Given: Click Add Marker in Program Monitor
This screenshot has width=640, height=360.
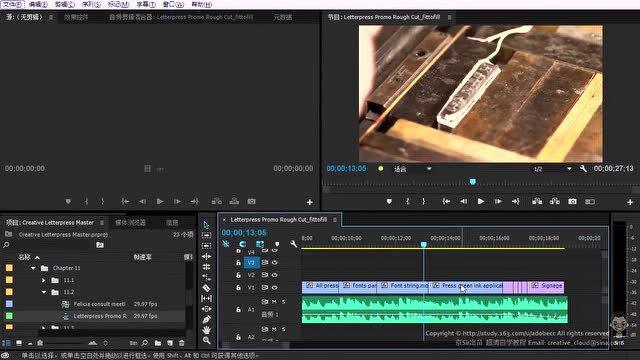Looking at the screenshot, I should pos(389,201).
